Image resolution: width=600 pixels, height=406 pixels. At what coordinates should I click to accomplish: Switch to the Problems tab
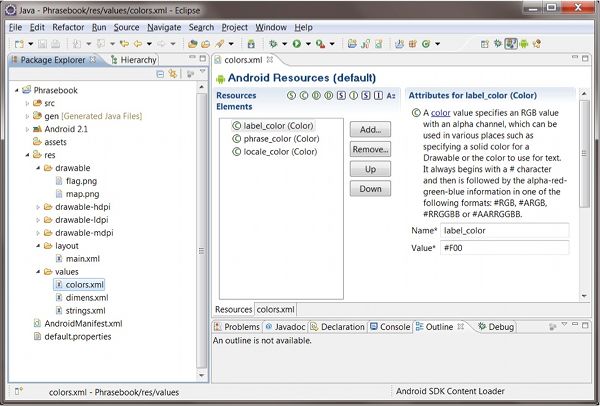coord(237,327)
